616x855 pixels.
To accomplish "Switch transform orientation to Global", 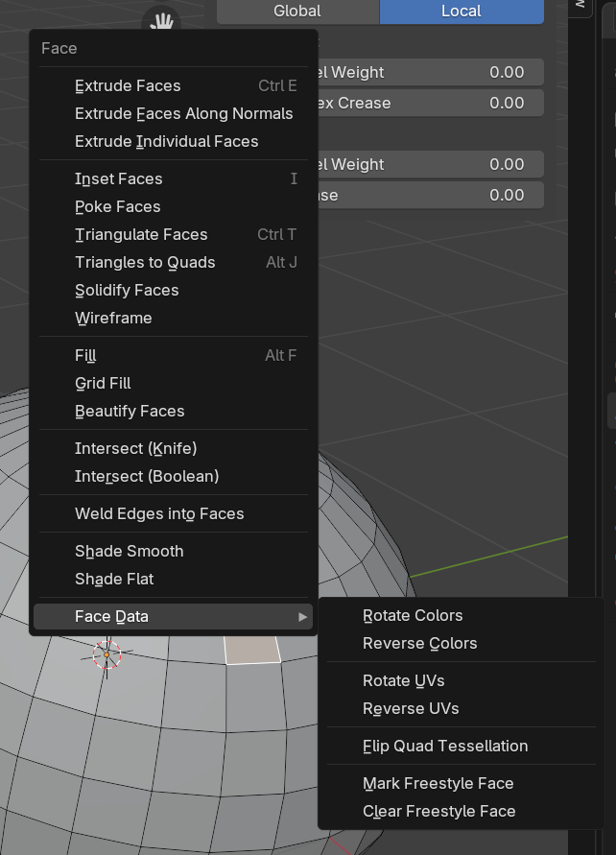I will coord(297,12).
